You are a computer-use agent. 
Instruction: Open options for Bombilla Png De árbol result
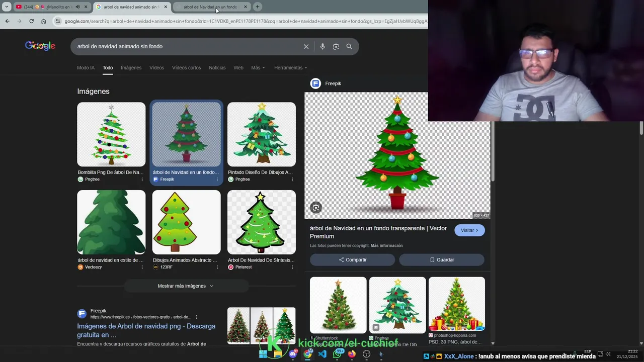(x=142, y=179)
